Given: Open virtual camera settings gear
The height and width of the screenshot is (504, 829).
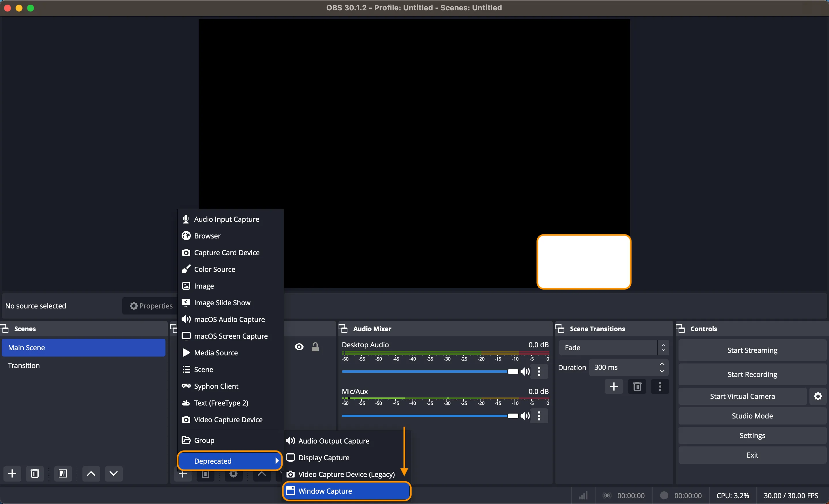Looking at the screenshot, I should point(818,396).
